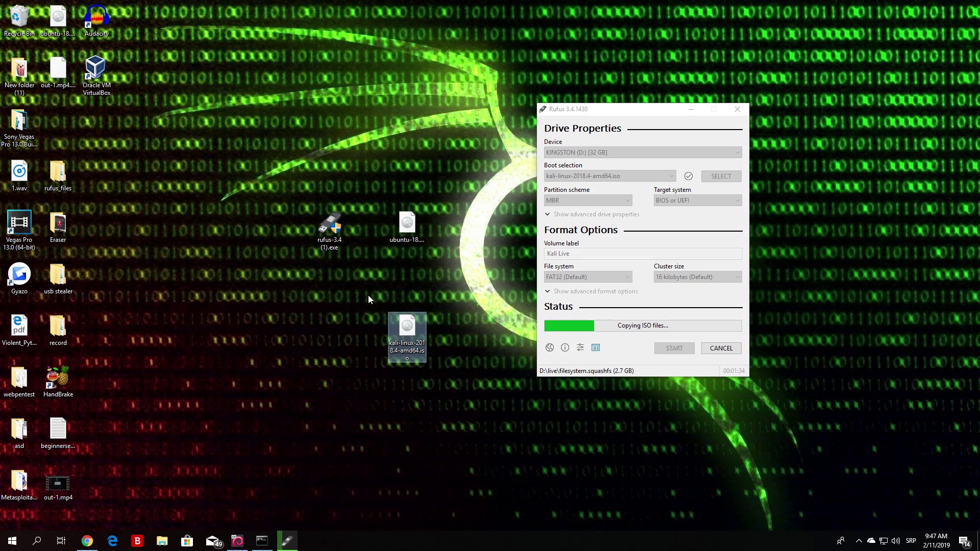Click the START button in Rufus

(674, 348)
